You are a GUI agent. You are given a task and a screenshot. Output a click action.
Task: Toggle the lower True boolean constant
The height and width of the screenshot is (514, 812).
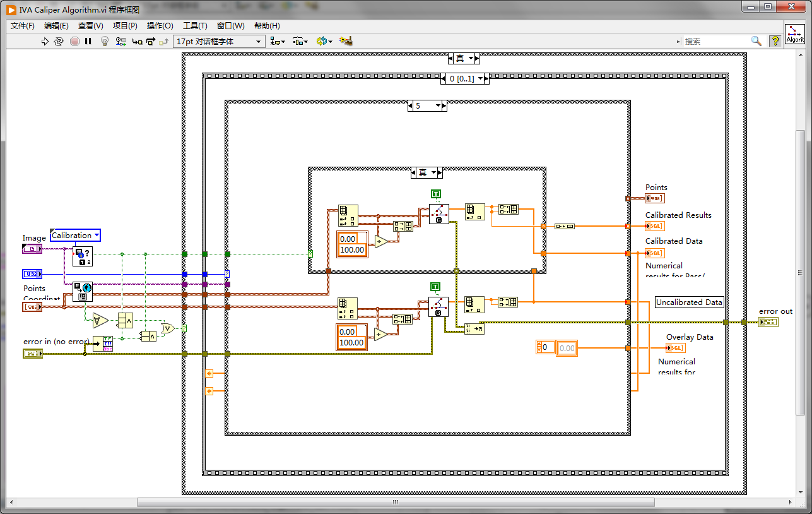click(x=437, y=287)
